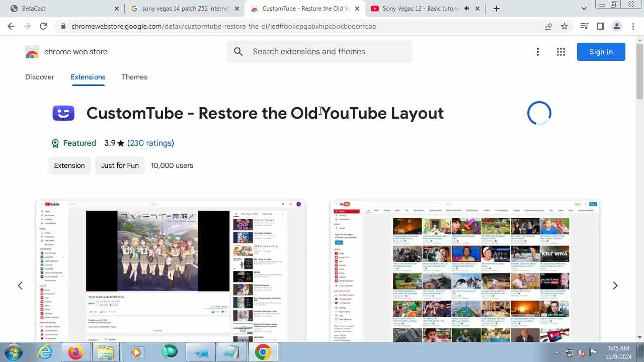Bookmark this page with star icon
The height and width of the screenshot is (362, 644).
(x=565, y=26)
